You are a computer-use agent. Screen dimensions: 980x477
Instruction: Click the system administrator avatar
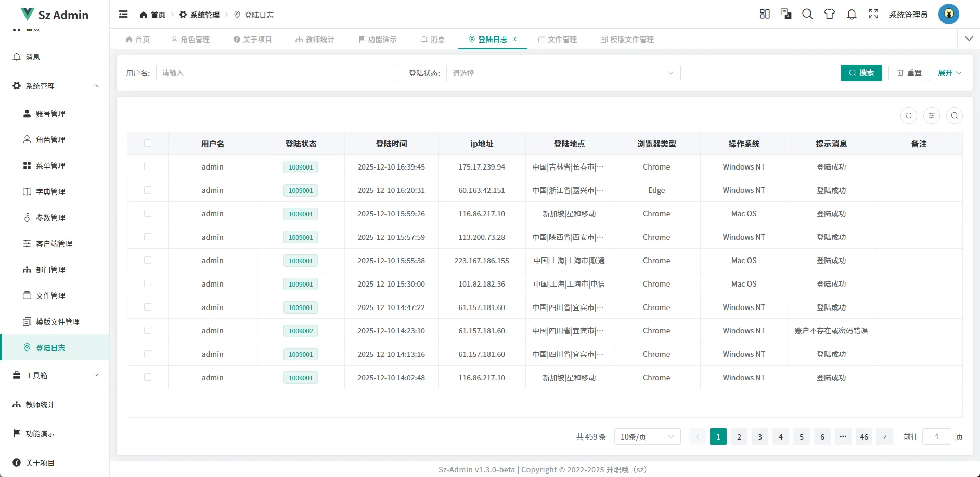(948, 14)
